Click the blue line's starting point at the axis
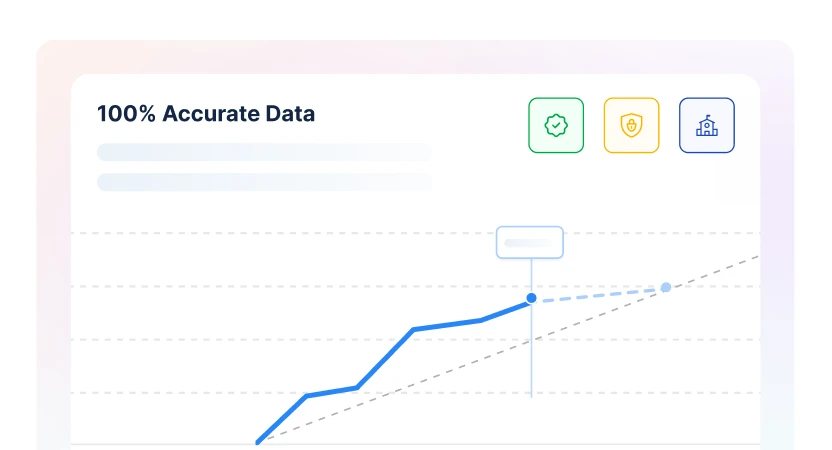Image resolution: width=832 pixels, height=450 pixels. coord(258,441)
